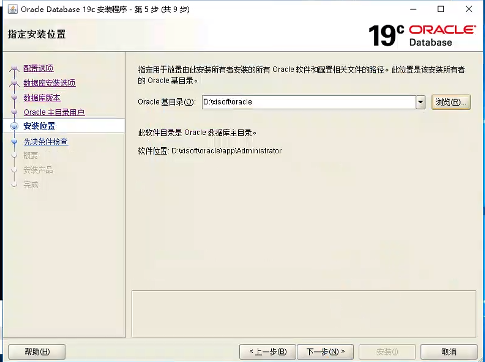
Task: Expand the Oracle base directory dropdown arrow
Action: pyautogui.click(x=421, y=102)
